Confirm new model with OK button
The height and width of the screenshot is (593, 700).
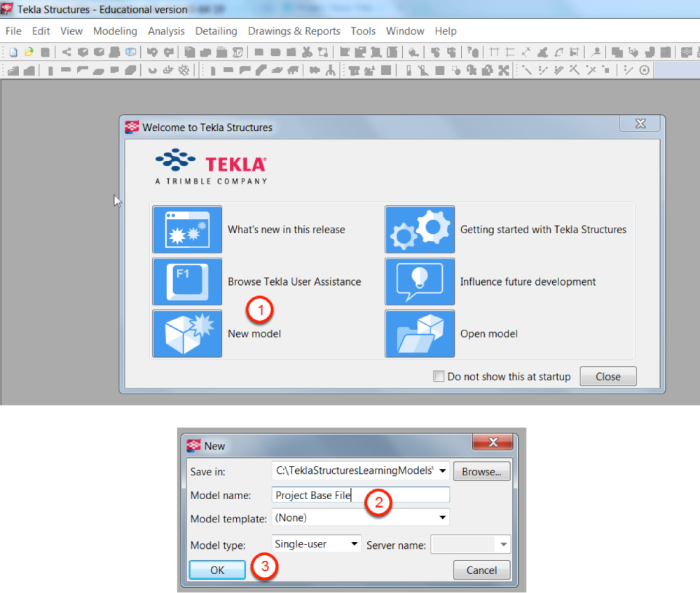pyautogui.click(x=217, y=570)
